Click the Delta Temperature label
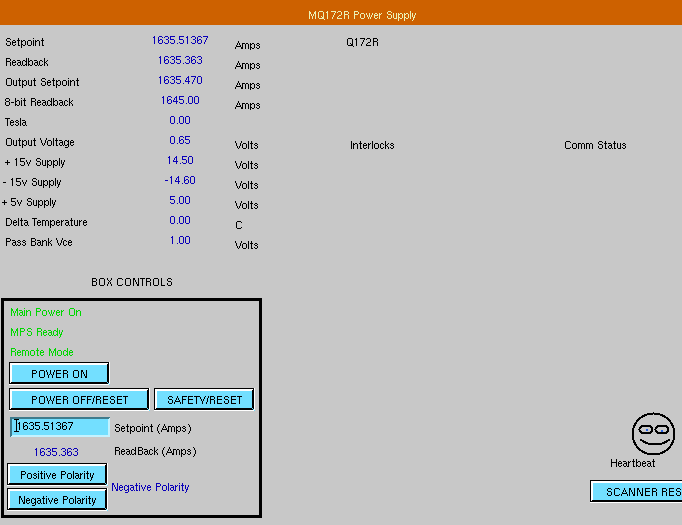 46,222
